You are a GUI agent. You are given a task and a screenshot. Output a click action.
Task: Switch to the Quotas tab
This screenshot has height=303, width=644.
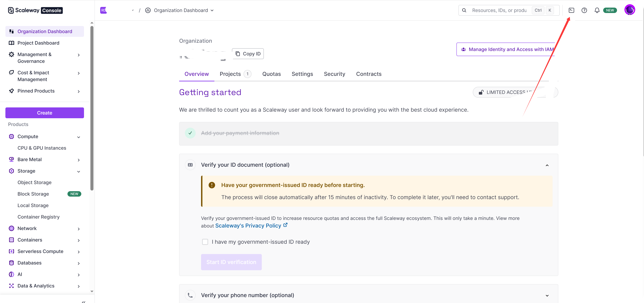(272, 74)
